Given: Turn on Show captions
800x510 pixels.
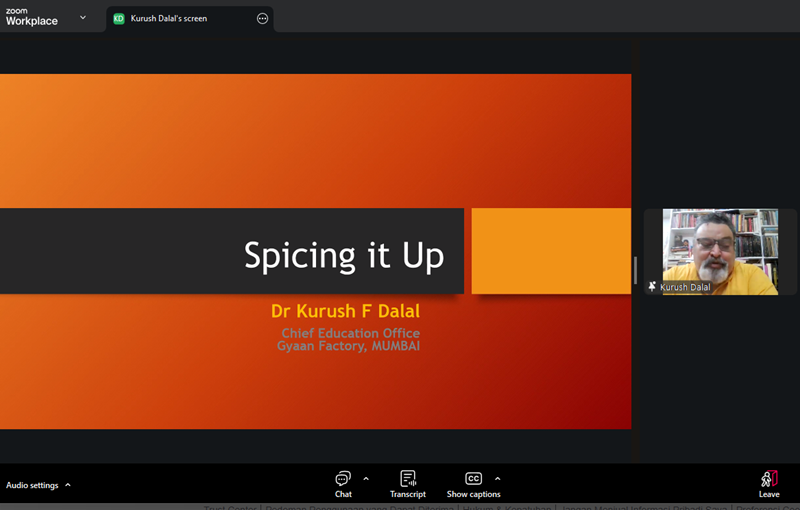Looking at the screenshot, I should pos(473,484).
